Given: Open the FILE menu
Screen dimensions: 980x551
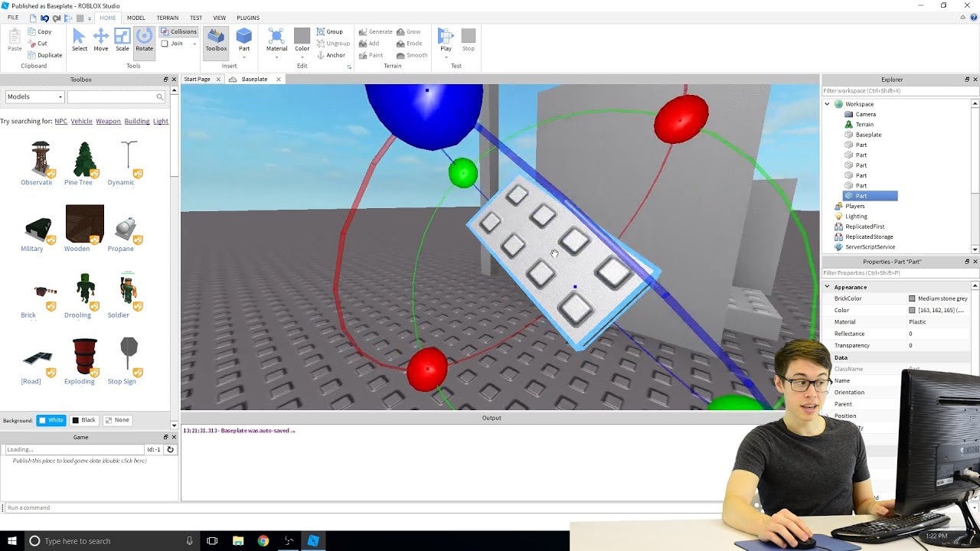Looking at the screenshot, I should (13, 18).
